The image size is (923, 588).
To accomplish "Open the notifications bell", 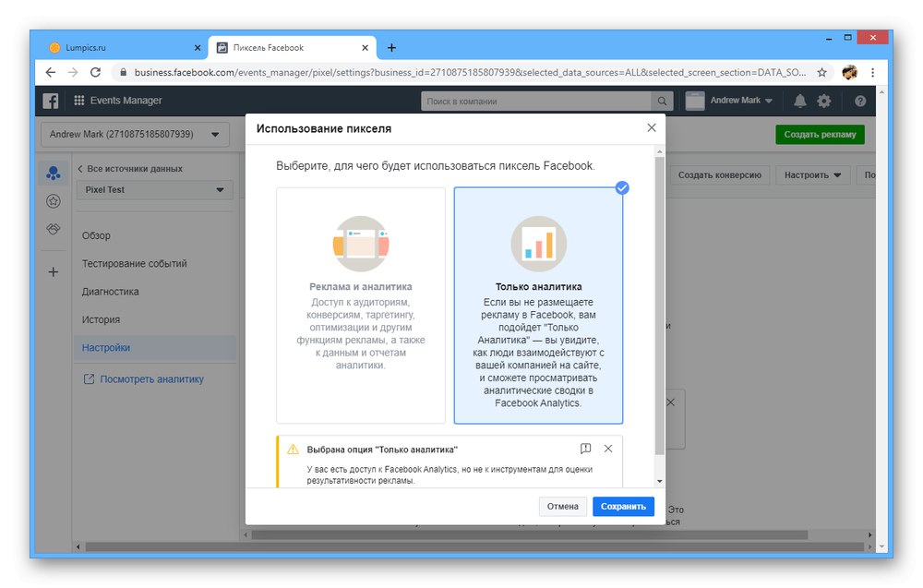I will (x=799, y=102).
